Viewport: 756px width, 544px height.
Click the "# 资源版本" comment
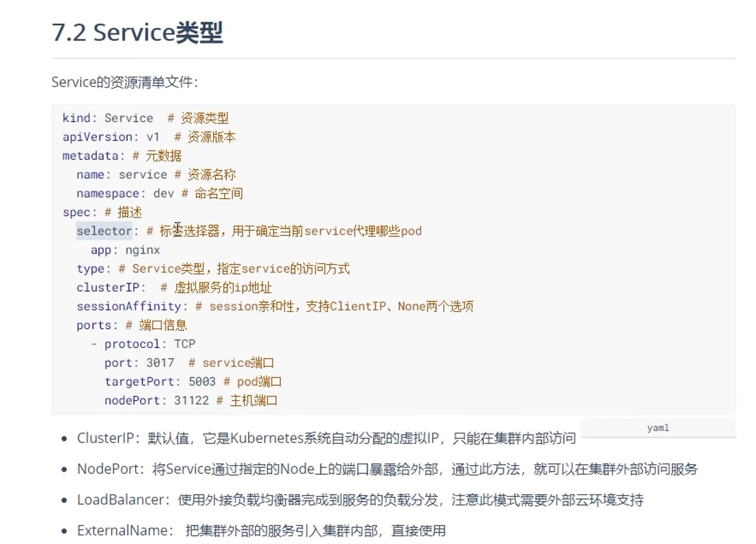[x=205, y=137]
